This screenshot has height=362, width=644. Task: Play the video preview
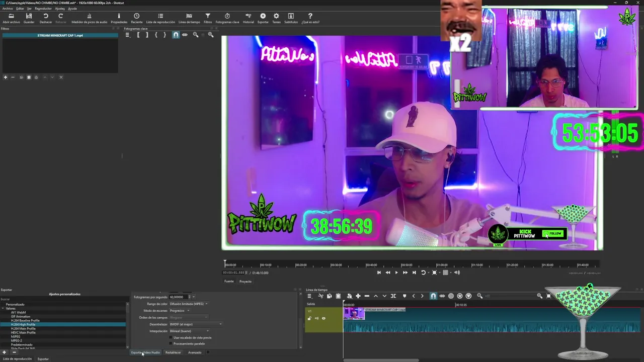[x=396, y=273]
